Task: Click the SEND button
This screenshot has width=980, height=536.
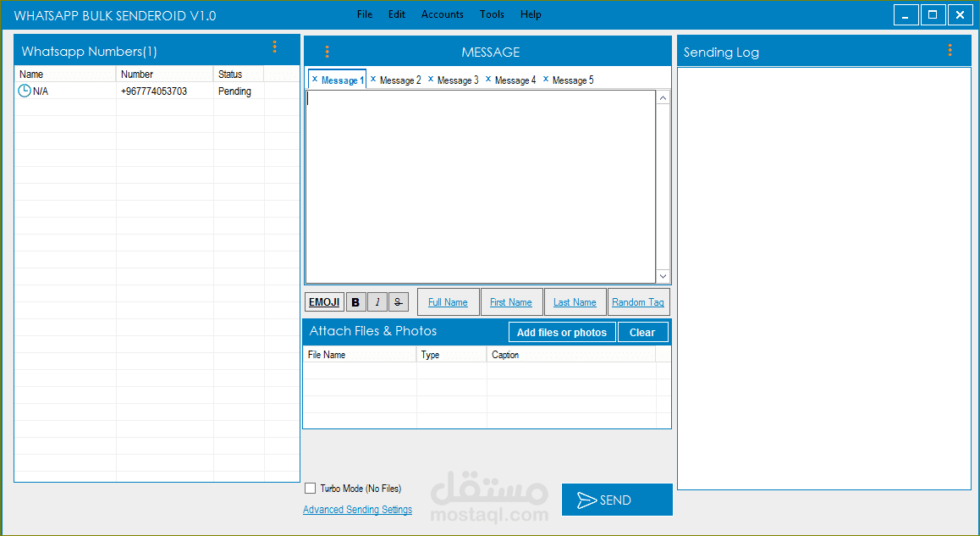Action: click(617, 500)
